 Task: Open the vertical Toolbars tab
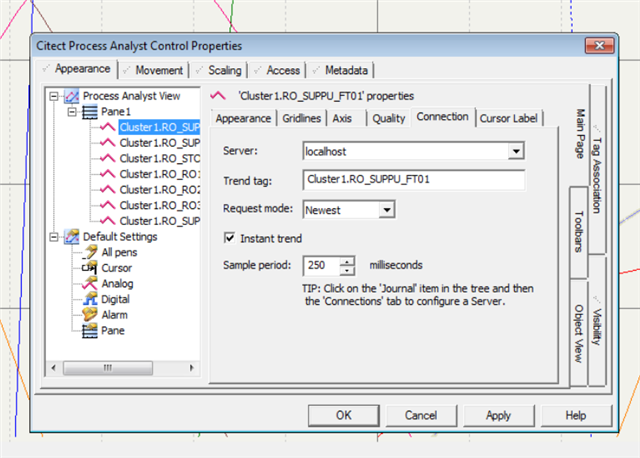coord(578,232)
